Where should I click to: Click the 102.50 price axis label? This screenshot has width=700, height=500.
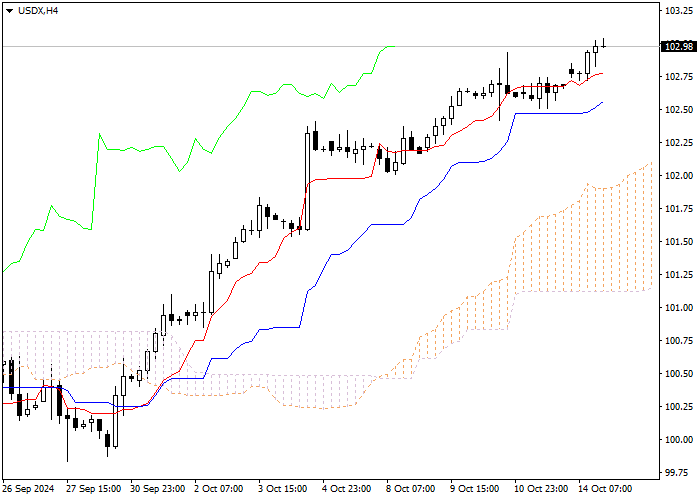tap(679, 110)
